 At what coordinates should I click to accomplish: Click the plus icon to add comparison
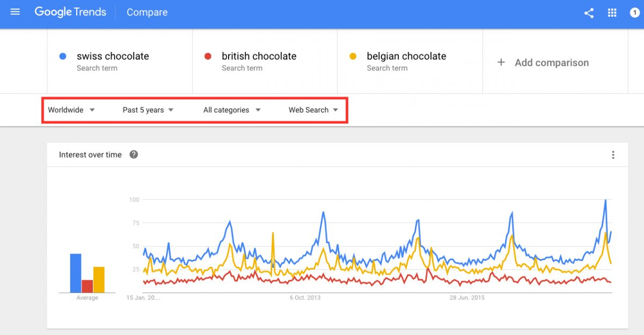[501, 62]
